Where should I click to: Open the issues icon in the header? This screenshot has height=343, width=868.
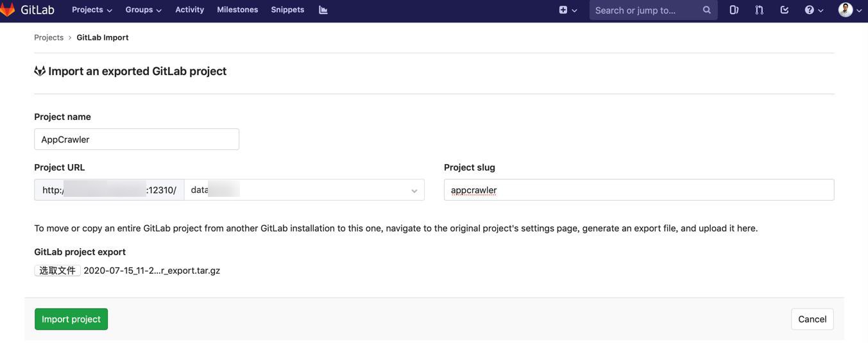734,10
